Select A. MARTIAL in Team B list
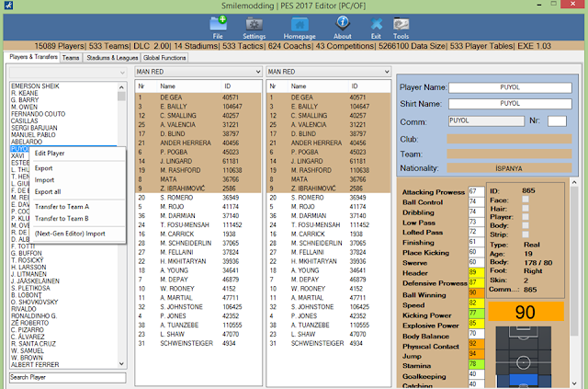Screen dimensions: 588x389 pyautogui.click(x=329, y=298)
